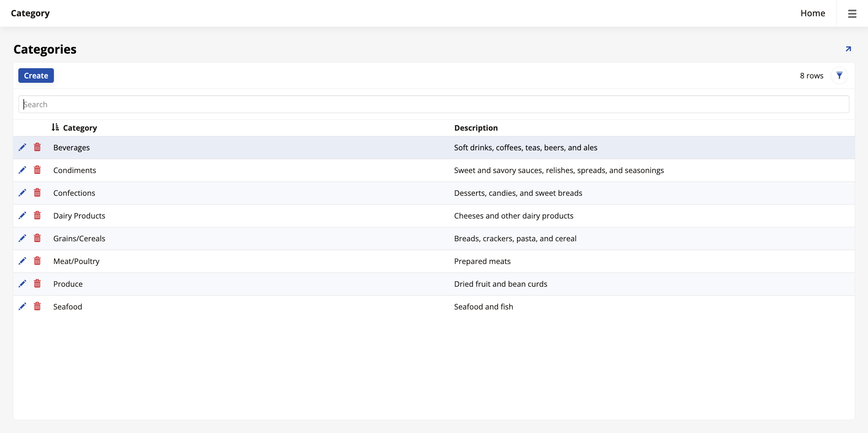Select the Beverages row
The width and height of the screenshot is (868, 433).
[237, 147]
